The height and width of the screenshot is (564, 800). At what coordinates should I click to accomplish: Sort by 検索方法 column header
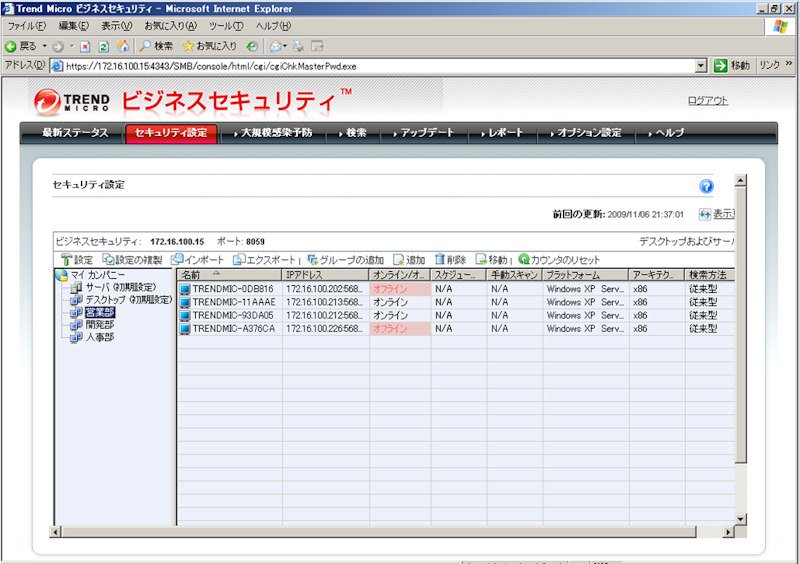(x=710, y=275)
